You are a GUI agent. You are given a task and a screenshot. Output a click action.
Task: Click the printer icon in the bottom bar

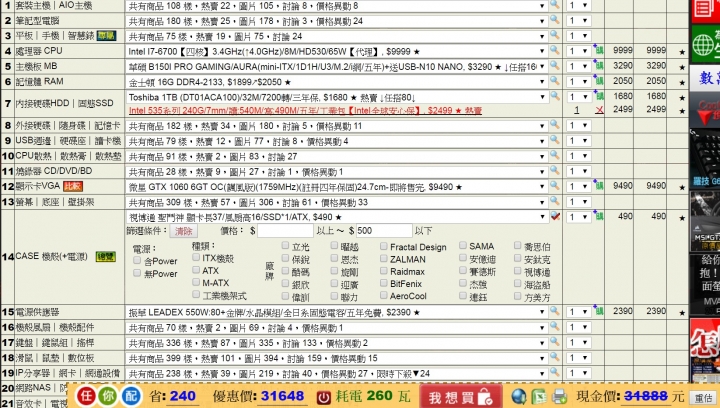559,397
